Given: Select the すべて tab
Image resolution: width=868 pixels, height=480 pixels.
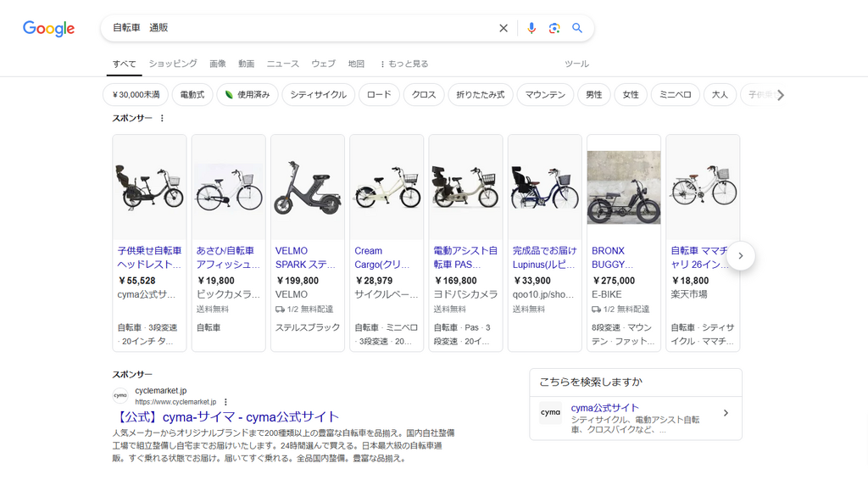Looking at the screenshot, I should (x=124, y=64).
